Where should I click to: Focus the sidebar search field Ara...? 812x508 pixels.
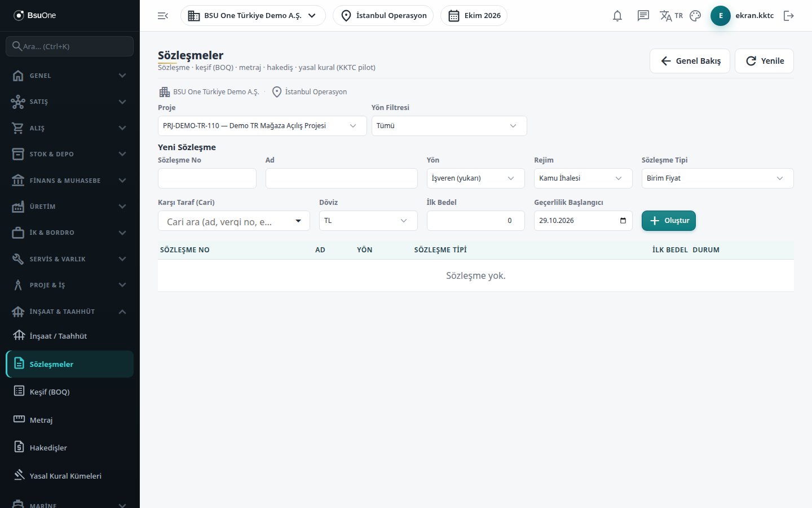pos(70,46)
